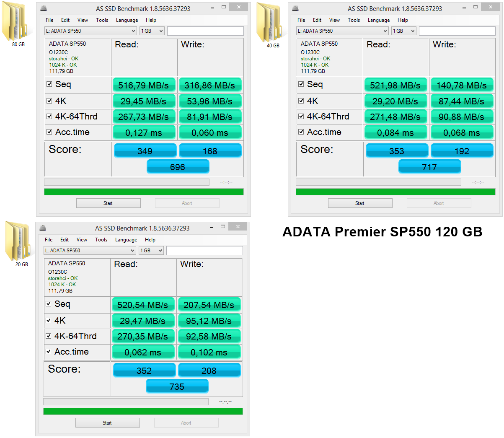Uncheck Acc.time in window scoring 735
504x438 pixels.
pos(49,352)
